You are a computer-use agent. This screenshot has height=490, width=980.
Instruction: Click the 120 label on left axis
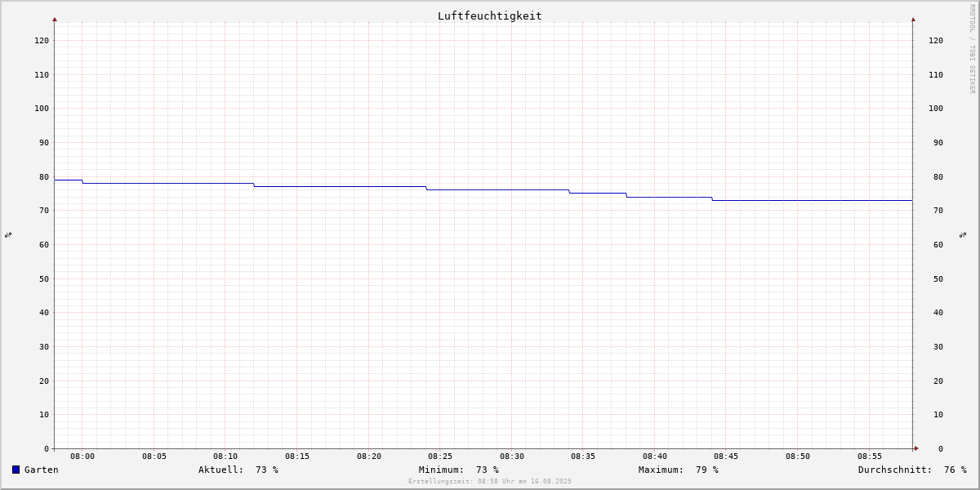[x=42, y=40]
